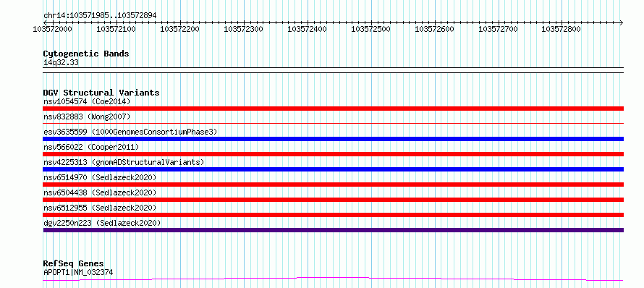Click ruler tick label 103572700
644x288 pixels.
point(499,29)
